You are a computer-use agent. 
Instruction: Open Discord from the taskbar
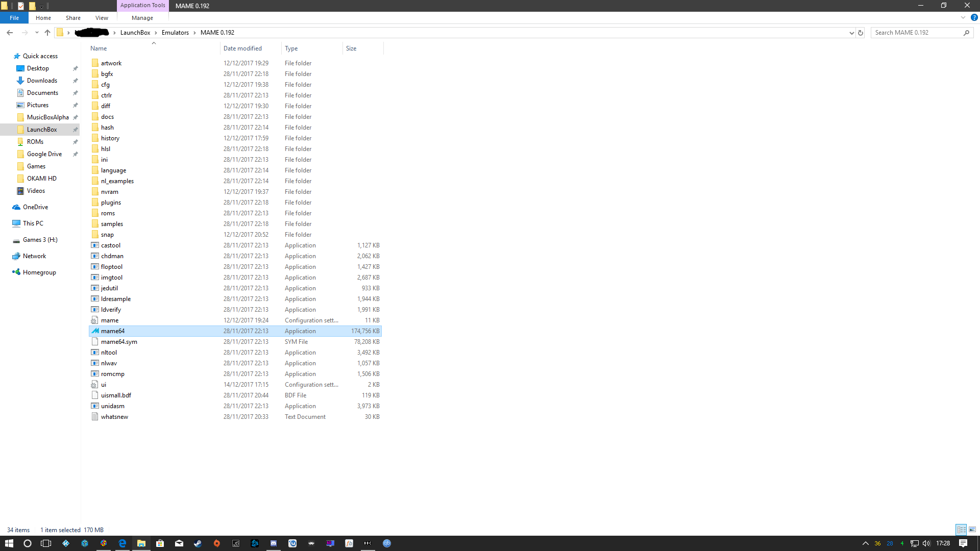(x=274, y=543)
